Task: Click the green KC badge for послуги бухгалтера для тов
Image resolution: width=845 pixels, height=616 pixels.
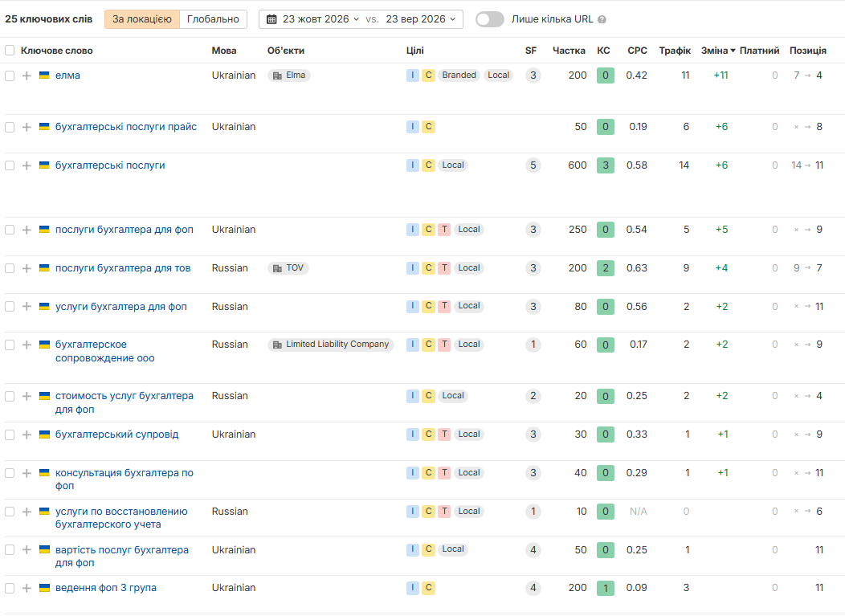Action: [x=606, y=268]
